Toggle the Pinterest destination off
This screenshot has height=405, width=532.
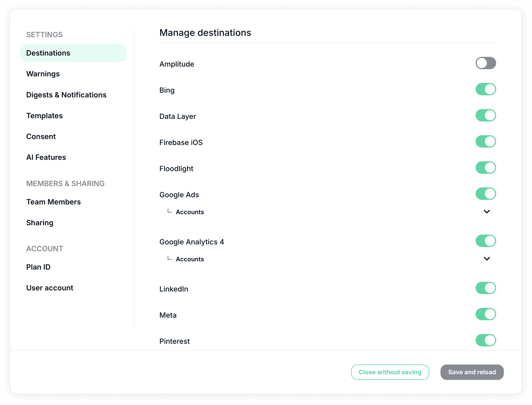(x=486, y=340)
